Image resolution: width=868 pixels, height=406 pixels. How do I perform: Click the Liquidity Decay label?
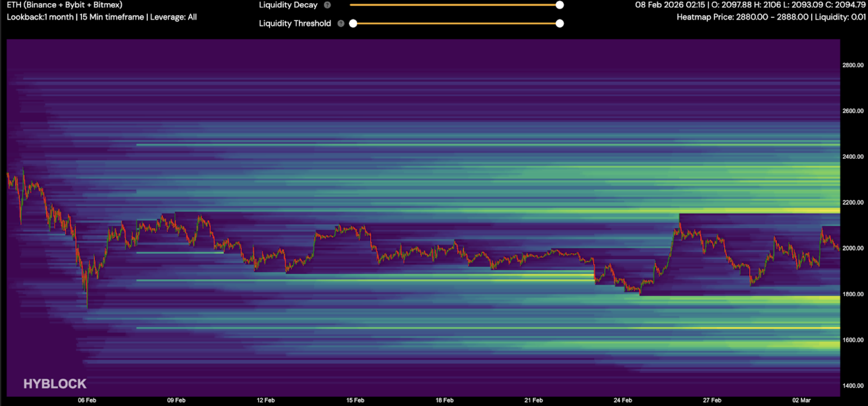click(x=288, y=5)
